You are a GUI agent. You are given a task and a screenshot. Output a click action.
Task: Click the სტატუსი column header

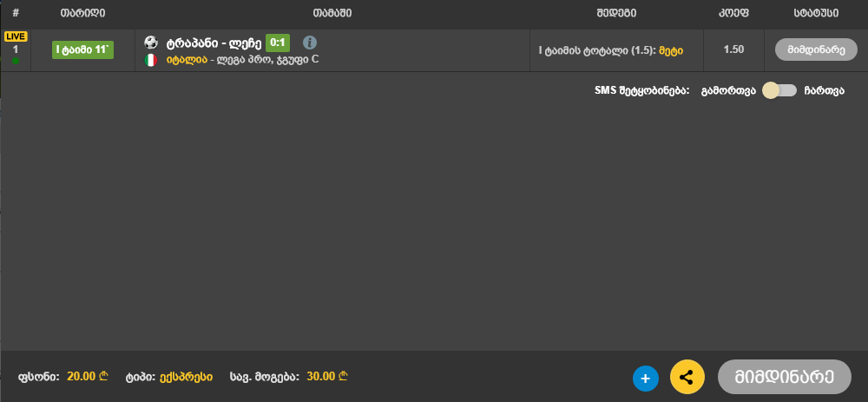coord(816,13)
